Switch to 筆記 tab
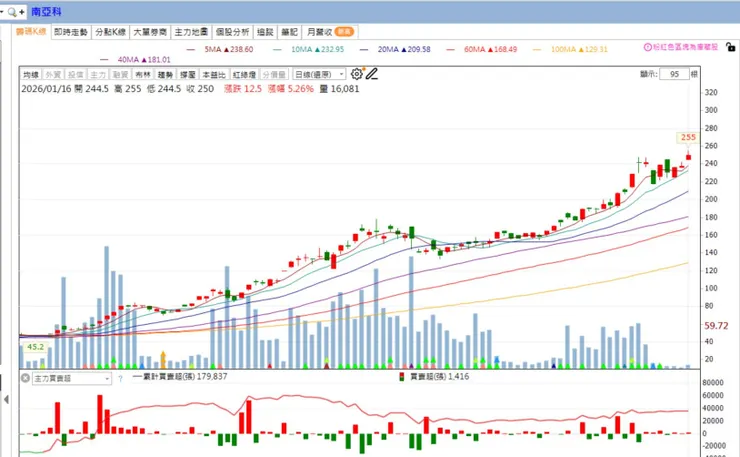This screenshot has width=740, height=457. tap(289, 32)
